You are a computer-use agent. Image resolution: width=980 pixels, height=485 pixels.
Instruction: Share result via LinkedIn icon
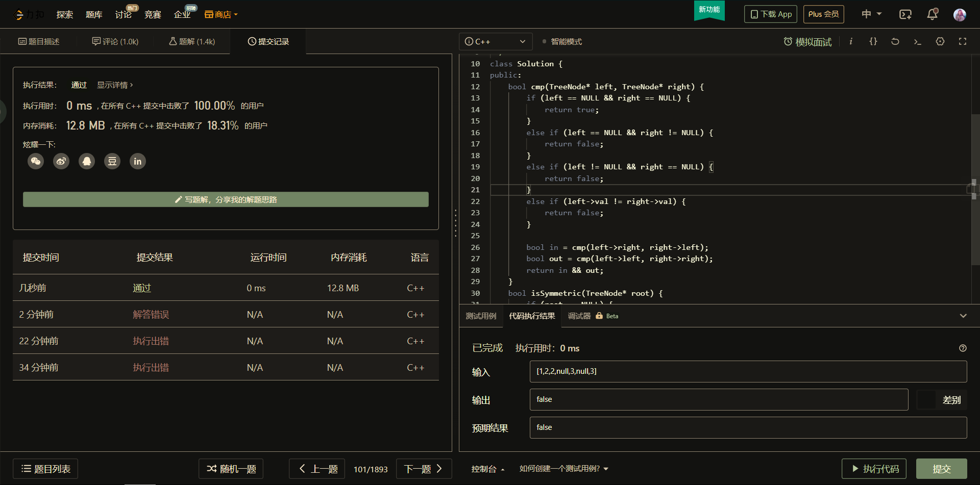click(138, 162)
